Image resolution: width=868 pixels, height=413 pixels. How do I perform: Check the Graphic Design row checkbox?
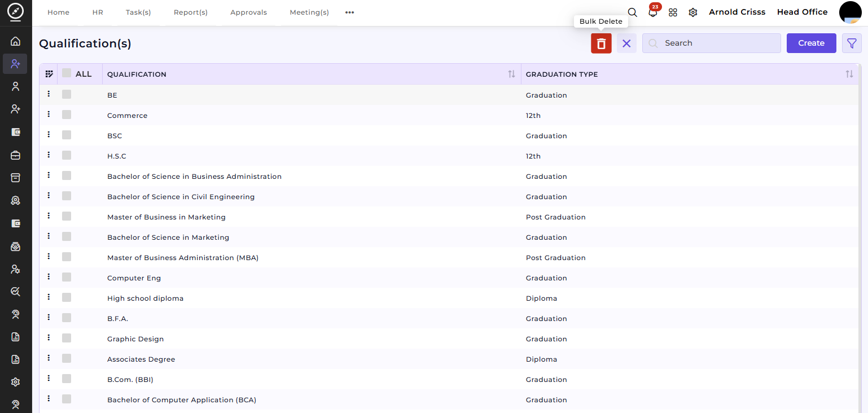pos(67,338)
